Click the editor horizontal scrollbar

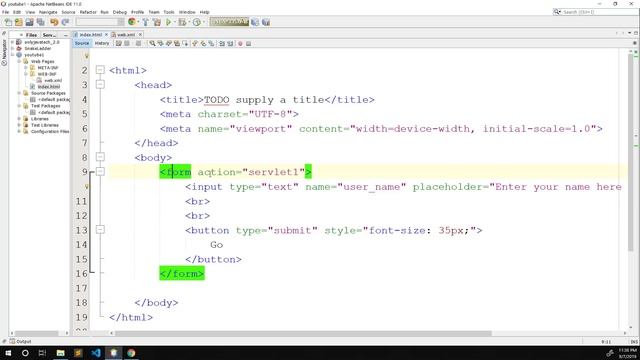[303, 333]
